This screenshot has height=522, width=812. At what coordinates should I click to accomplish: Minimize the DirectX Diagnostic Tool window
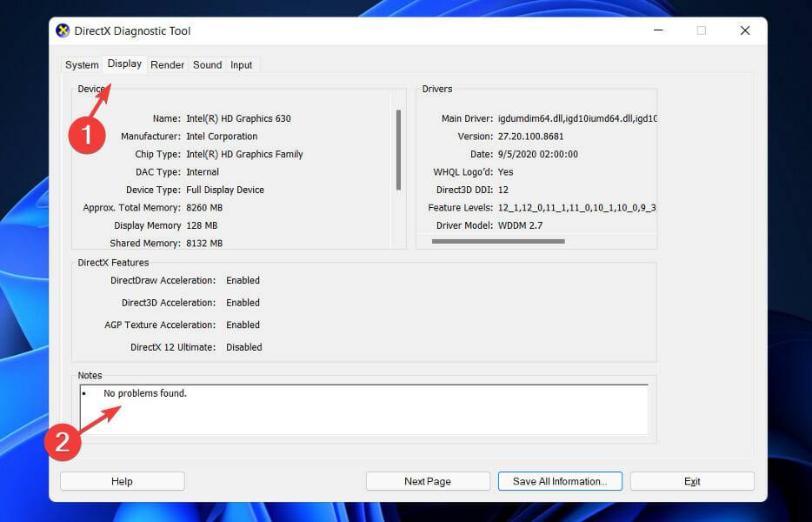click(658, 30)
